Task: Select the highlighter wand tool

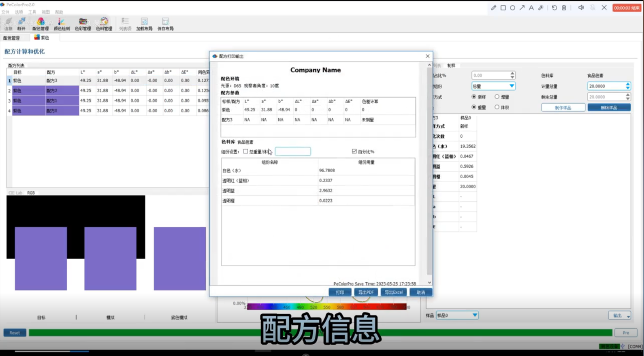Action: (541, 8)
